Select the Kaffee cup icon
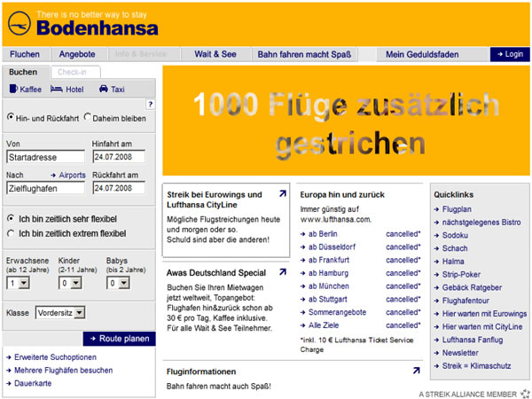This screenshot has width=532, height=399. [x=13, y=89]
